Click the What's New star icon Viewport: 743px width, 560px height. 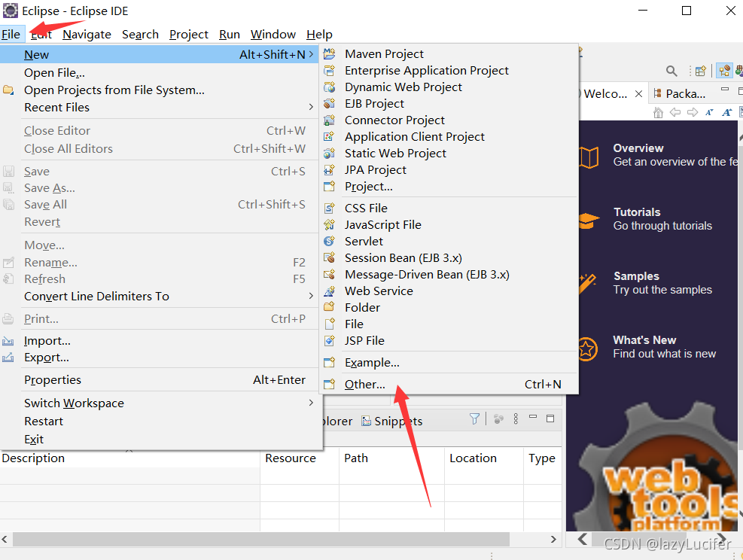tap(586, 350)
